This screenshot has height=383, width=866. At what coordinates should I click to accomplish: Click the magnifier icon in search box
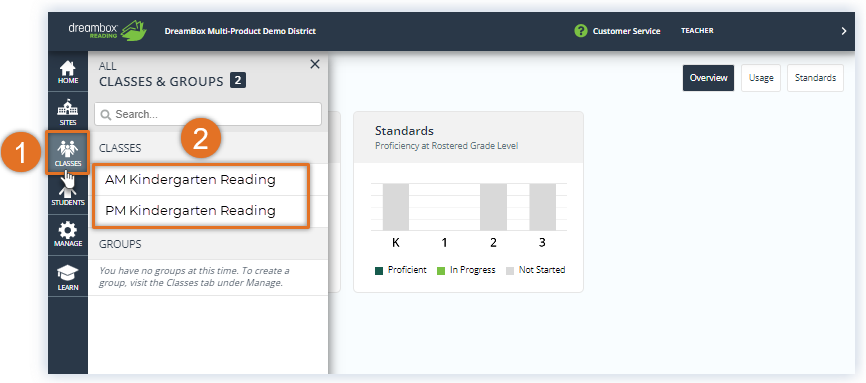[x=106, y=114]
